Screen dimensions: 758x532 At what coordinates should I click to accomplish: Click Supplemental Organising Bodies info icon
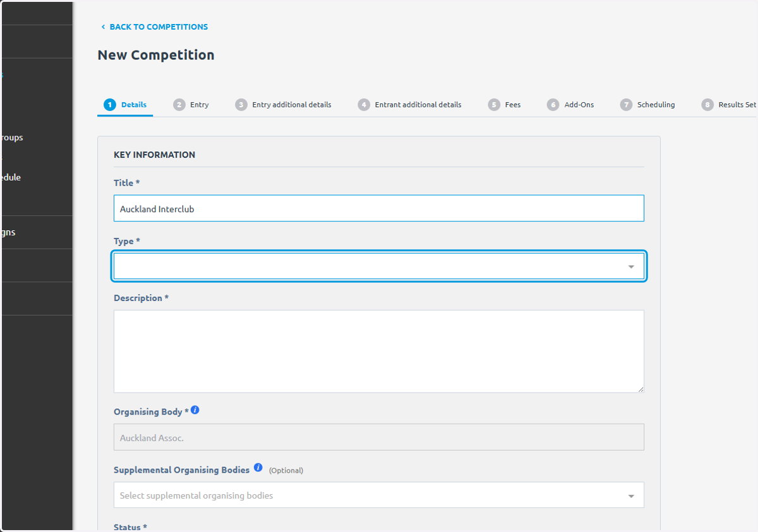[x=258, y=468]
